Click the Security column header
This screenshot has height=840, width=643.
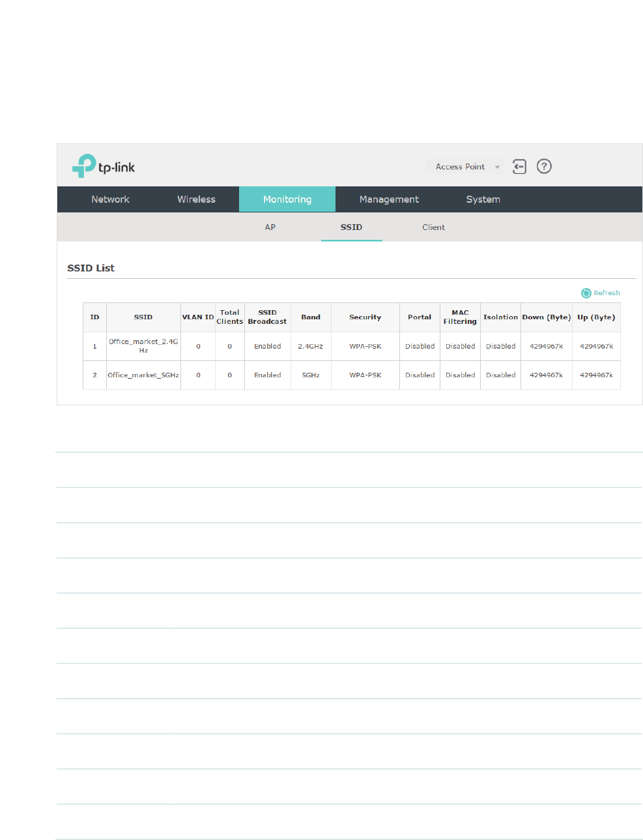(365, 317)
